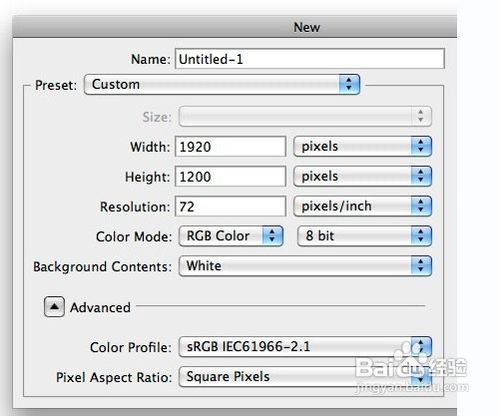Click the Preset dropdown stepper arrows
The width and height of the screenshot is (500, 416).
point(349,84)
